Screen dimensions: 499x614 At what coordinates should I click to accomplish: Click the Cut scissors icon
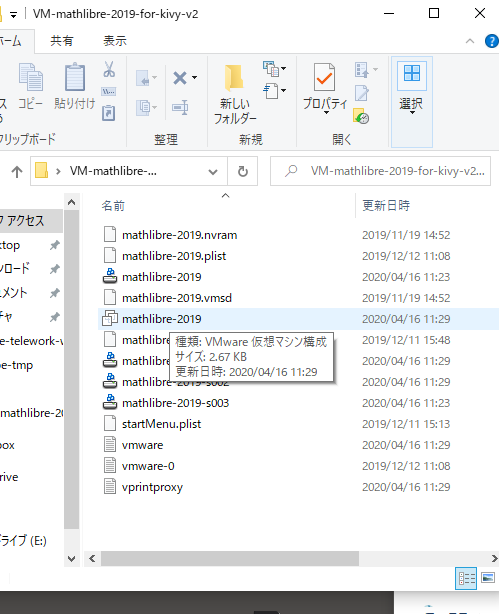coord(109,69)
